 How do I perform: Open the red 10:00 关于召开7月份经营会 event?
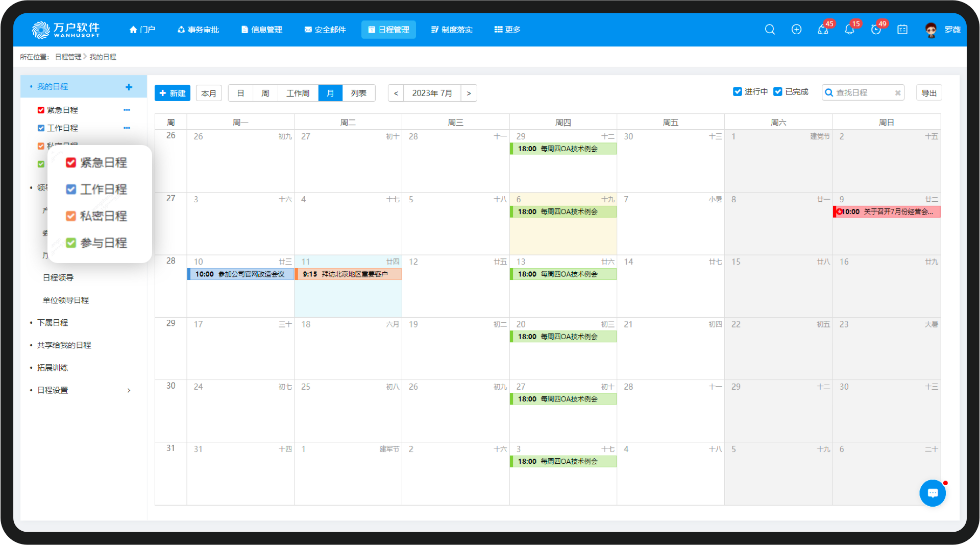(887, 211)
